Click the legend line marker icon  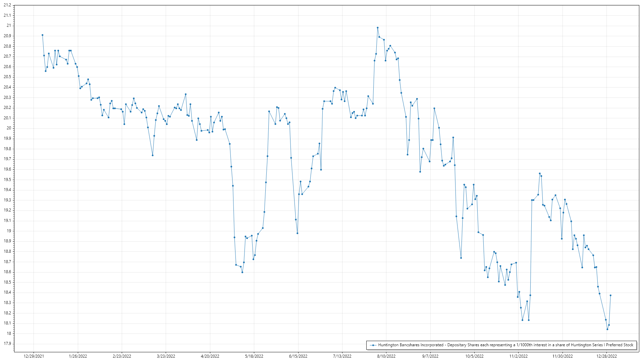pos(373,345)
